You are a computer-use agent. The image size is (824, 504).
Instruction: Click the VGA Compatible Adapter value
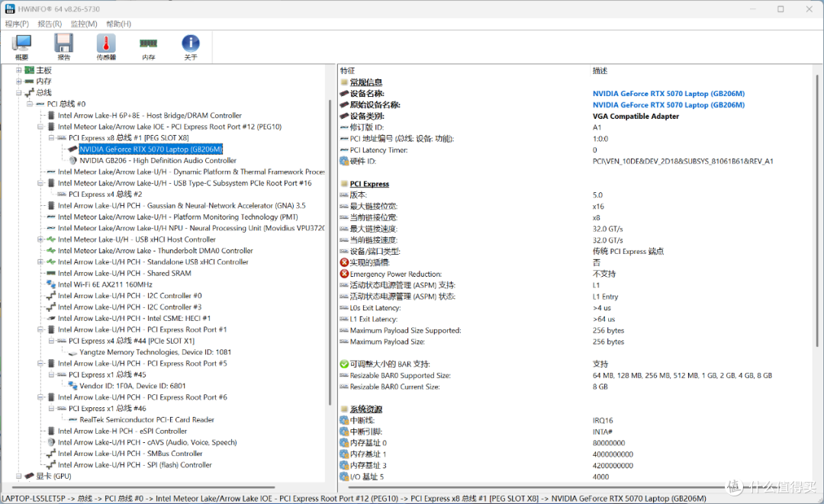coord(636,116)
